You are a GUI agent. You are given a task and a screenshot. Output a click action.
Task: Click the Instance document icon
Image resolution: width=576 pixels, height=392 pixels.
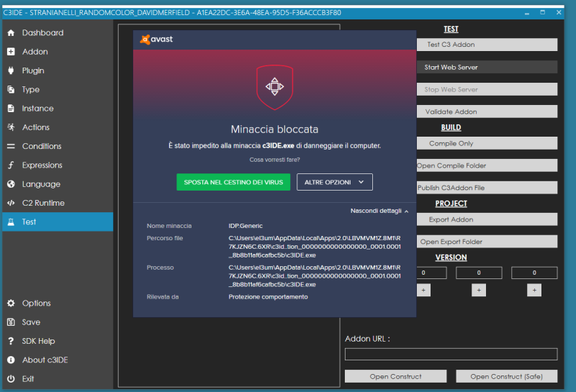coord(11,109)
